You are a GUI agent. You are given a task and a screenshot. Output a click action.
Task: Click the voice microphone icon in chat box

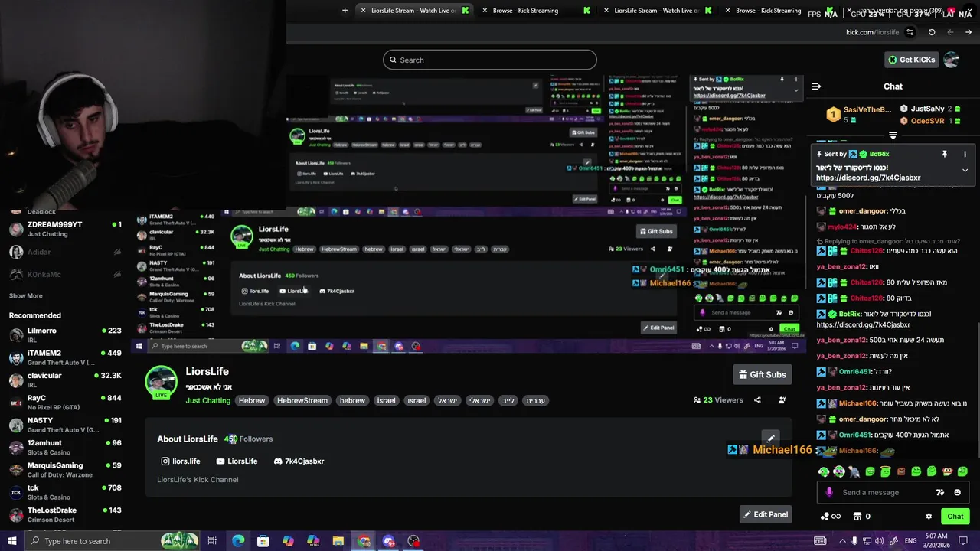[x=829, y=492]
